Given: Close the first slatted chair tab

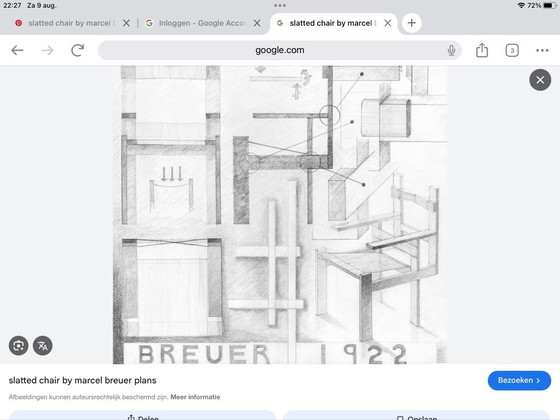Looking at the screenshot, I should 126,23.
